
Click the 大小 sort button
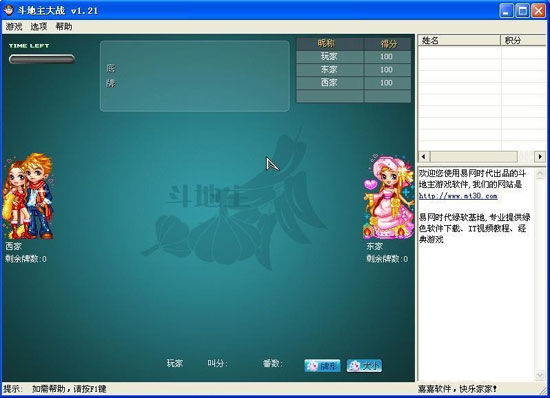tap(364, 366)
